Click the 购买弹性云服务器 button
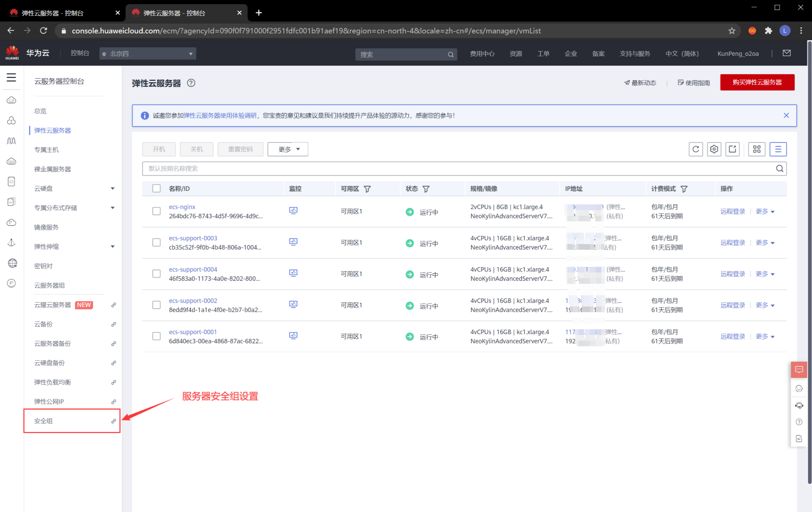 click(757, 82)
